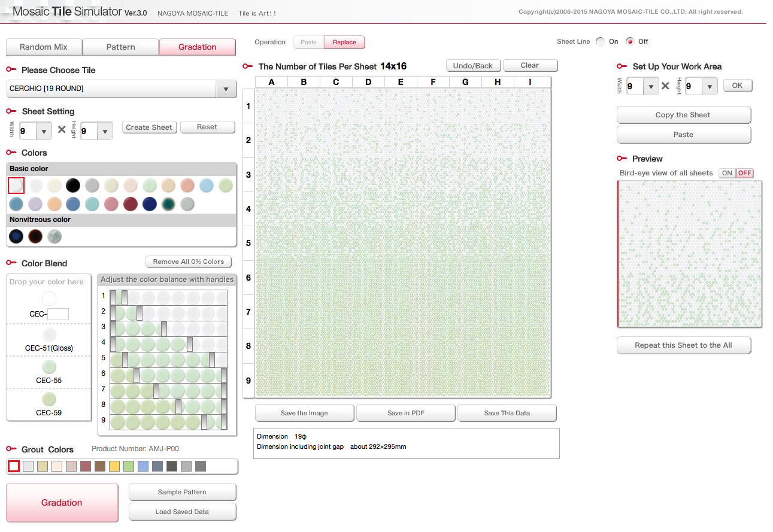Open the Work Area height dropdown

(710, 87)
